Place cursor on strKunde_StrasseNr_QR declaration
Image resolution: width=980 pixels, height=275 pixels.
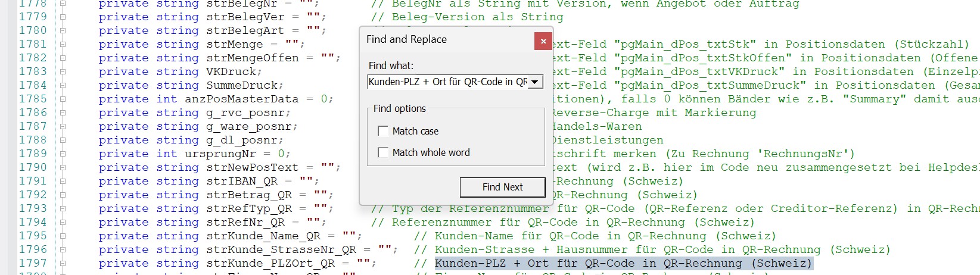coord(281,250)
